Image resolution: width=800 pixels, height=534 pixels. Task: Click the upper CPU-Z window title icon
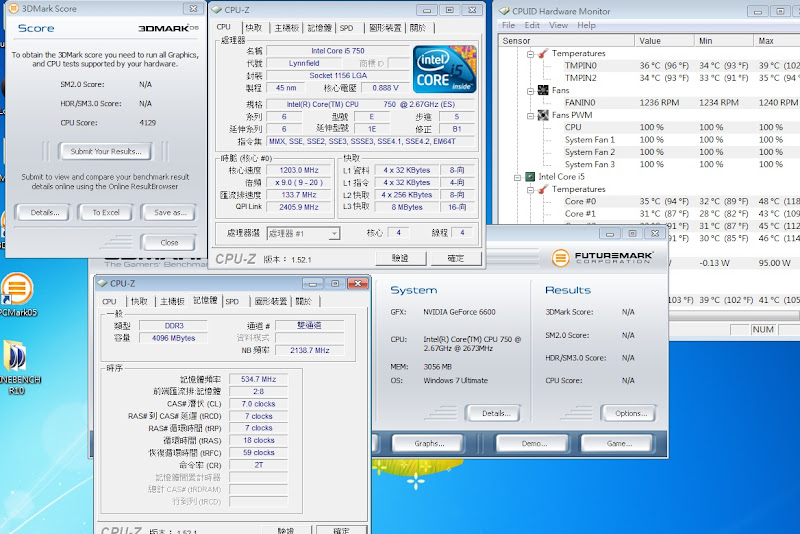click(216, 10)
